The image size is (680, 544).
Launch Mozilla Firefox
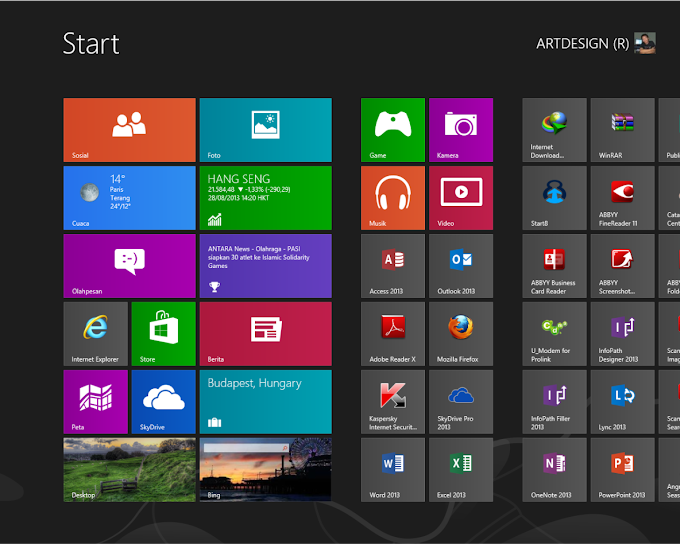click(x=461, y=334)
